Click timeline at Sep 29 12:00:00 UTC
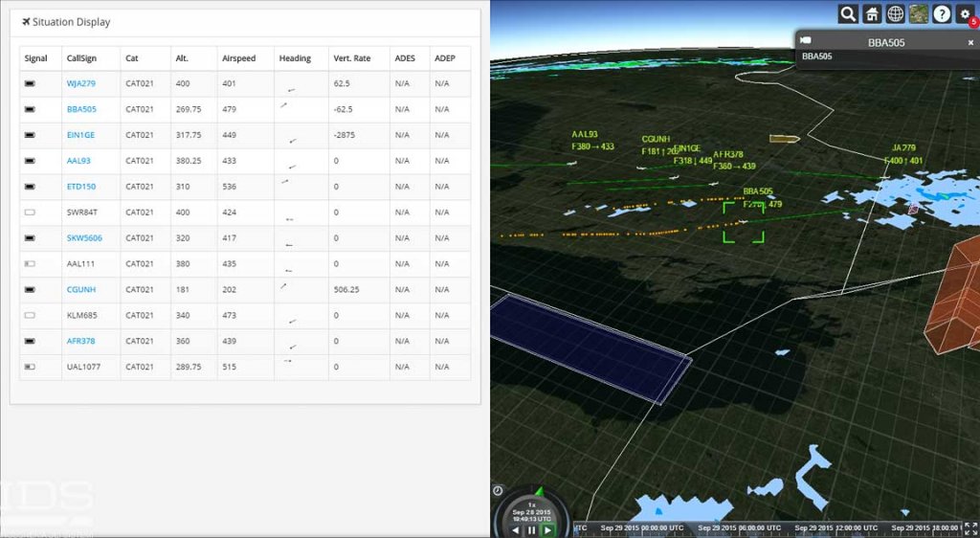This screenshot has width=980, height=538. point(836,528)
